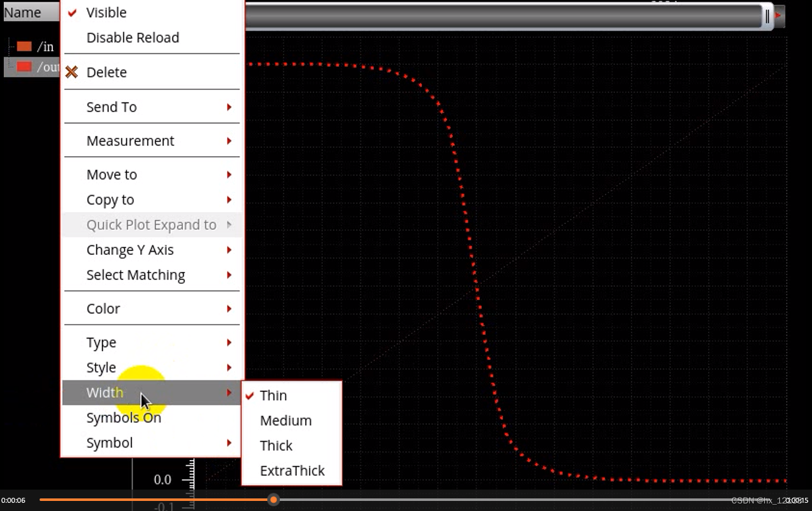Click the Send To submenu arrow

tap(229, 107)
